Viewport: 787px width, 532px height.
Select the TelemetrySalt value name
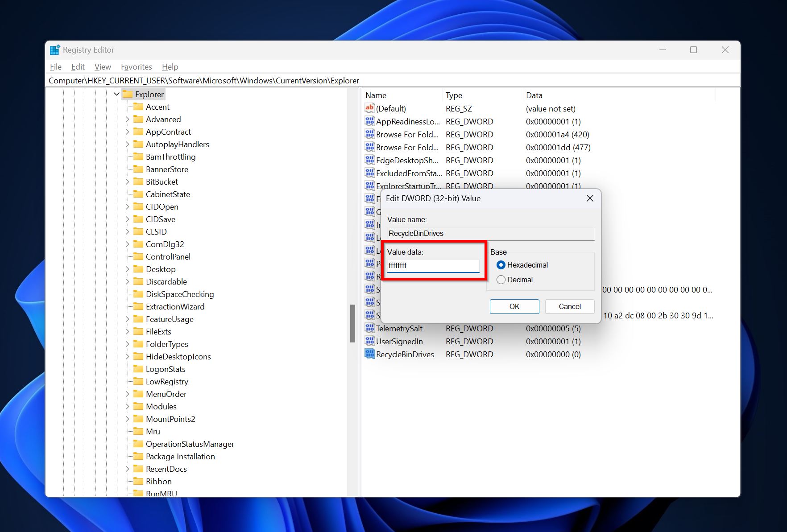(399, 328)
